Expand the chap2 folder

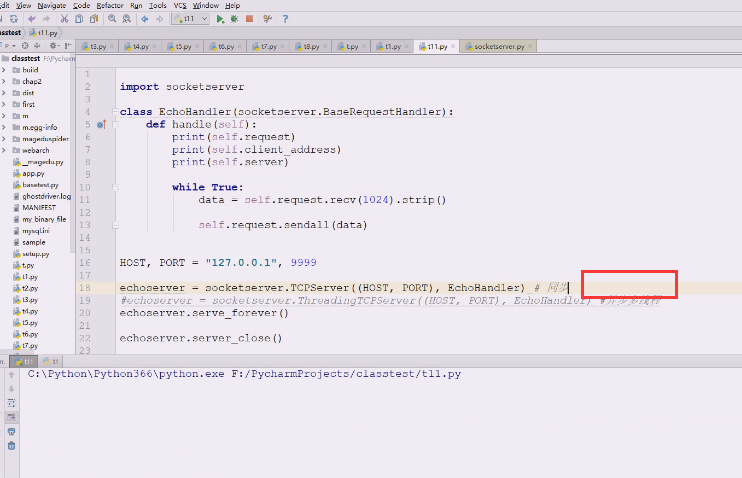4,81
